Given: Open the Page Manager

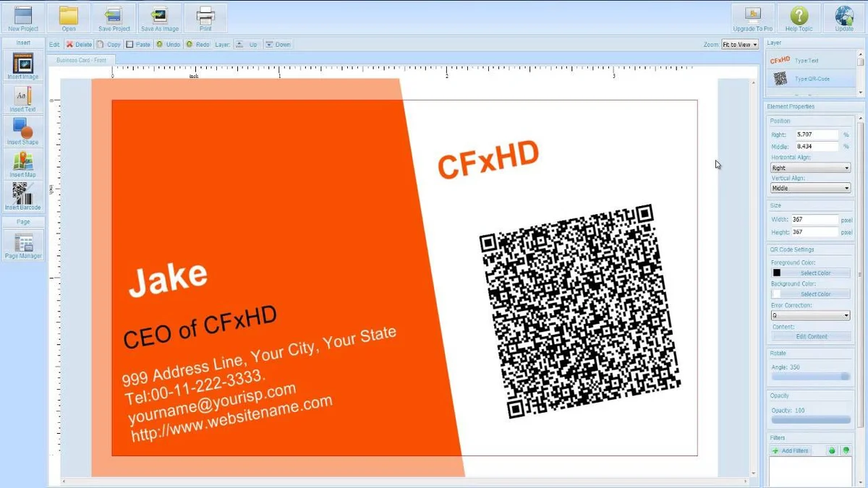Looking at the screenshot, I should tap(23, 245).
